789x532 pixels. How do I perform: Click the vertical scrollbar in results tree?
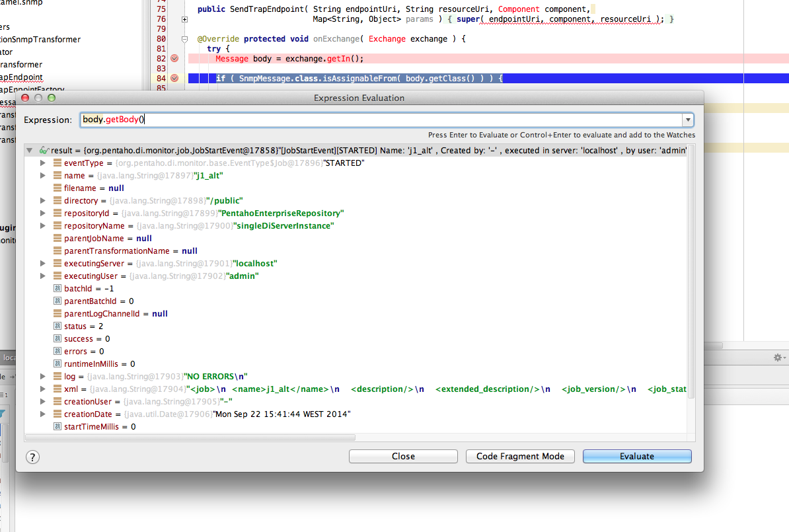tap(691, 272)
